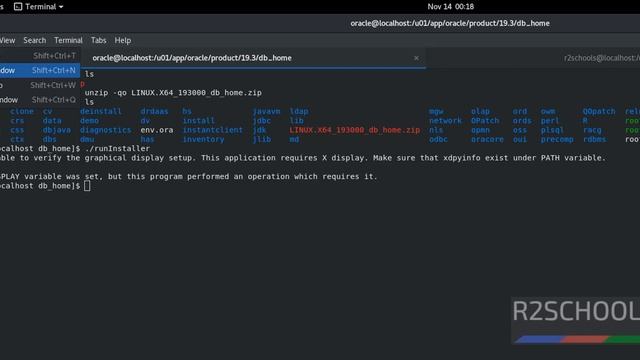
Task: Click the LINUX.X64_193000_db_home.zip file name
Action: click(354, 130)
